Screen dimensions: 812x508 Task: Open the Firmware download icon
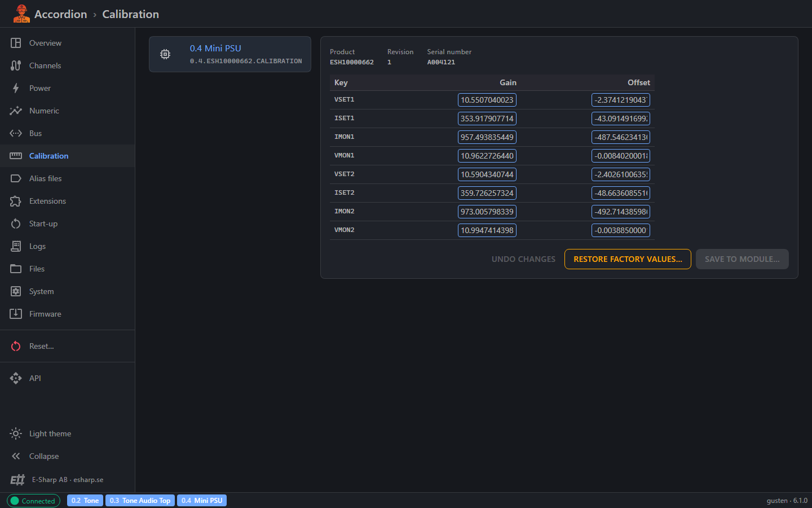pos(16,314)
